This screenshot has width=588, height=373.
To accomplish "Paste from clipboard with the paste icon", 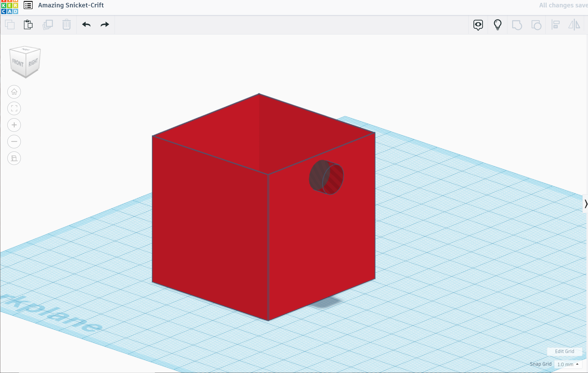I will click(28, 24).
